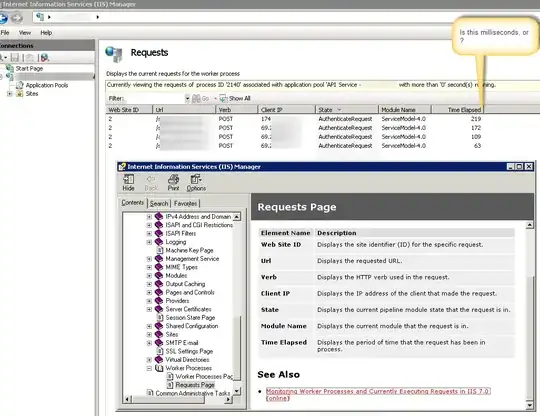Collapse Worker Processes help topic
Image resolution: width=540 pixels, height=416 pixels.
149,368
